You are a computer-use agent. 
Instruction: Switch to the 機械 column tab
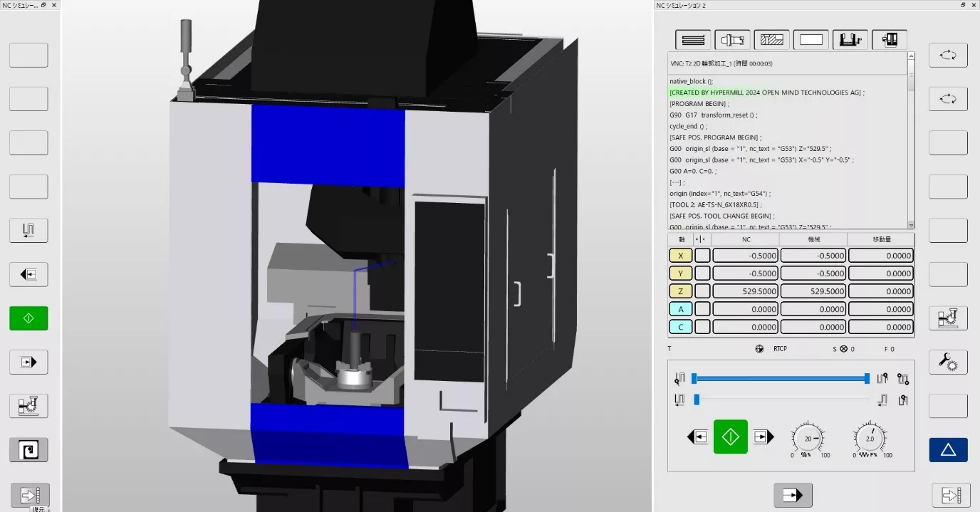click(x=813, y=239)
